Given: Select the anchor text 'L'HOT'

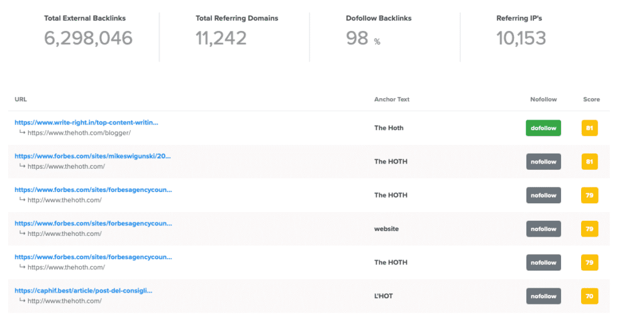Looking at the screenshot, I should [384, 296].
